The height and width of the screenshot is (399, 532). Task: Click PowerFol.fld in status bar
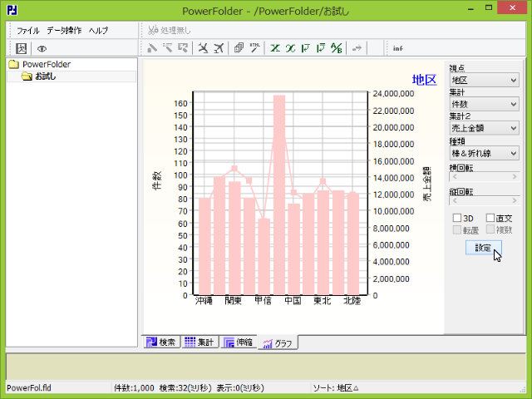pos(29,388)
